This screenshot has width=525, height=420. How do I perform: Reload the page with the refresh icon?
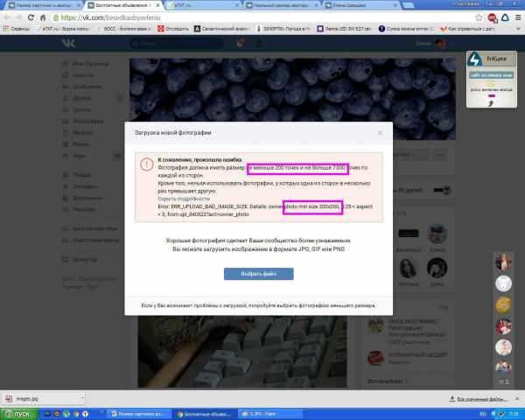pyautogui.click(x=31, y=17)
